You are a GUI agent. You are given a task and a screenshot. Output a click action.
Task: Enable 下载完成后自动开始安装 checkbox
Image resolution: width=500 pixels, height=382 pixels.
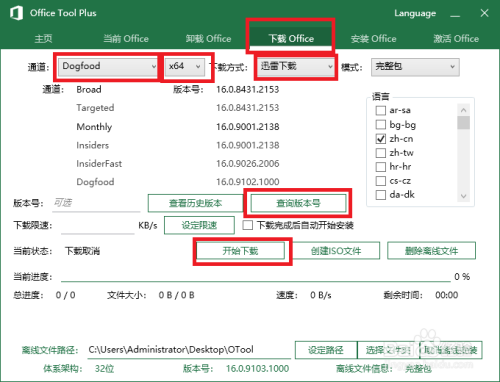(247, 225)
